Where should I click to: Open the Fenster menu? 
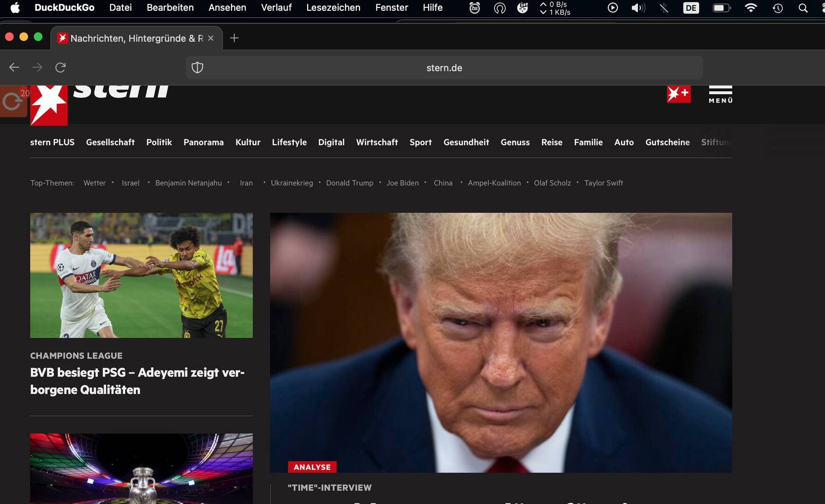coord(392,7)
